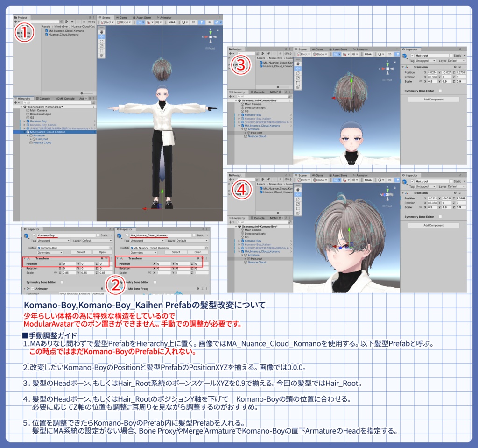478x448 pixels.
Task: Open the Animator tab in step 3 screenshot
Action: [361, 50]
